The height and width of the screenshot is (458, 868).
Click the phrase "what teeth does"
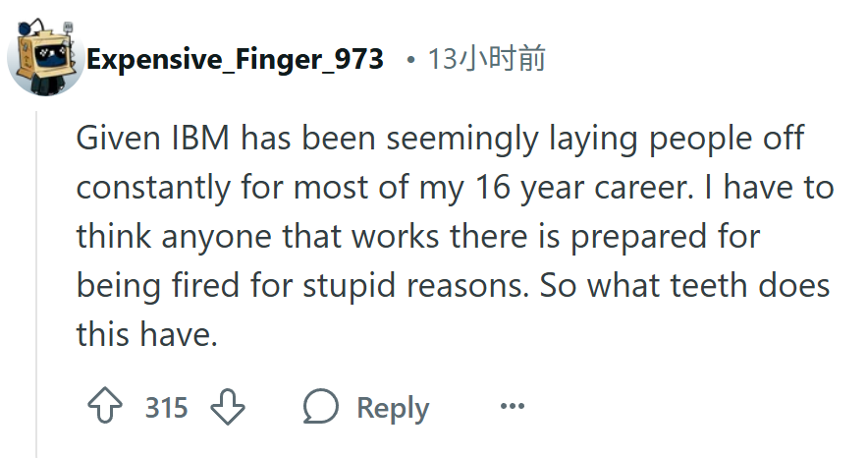(x=709, y=285)
